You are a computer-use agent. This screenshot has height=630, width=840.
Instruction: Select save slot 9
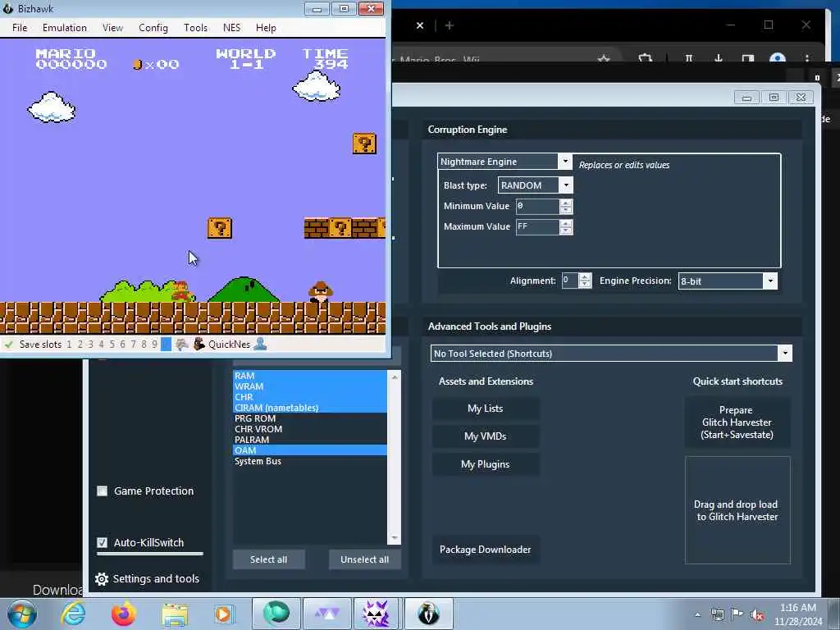click(154, 345)
